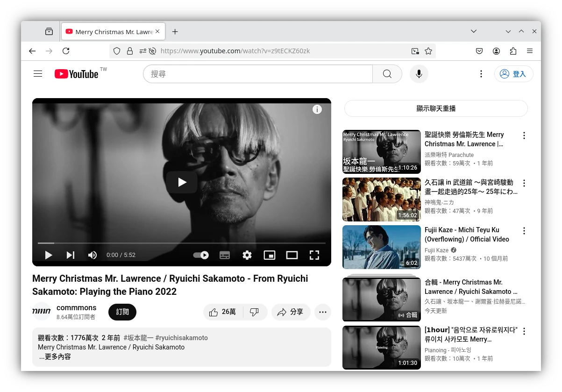This screenshot has width=562, height=392.
Task: Open 聖誕快樂 勞倫斯先生 video thumbnail
Action: coord(382,152)
